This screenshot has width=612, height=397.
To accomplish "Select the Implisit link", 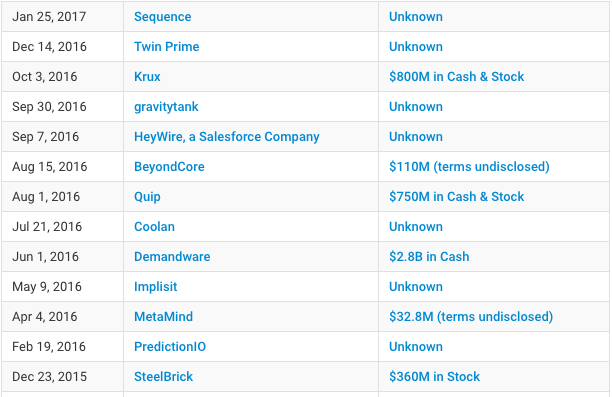I will coord(155,287).
